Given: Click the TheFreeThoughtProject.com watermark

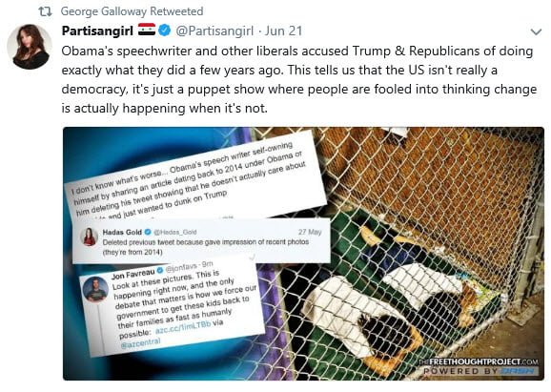Looking at the screenshot, I should 479,361.
